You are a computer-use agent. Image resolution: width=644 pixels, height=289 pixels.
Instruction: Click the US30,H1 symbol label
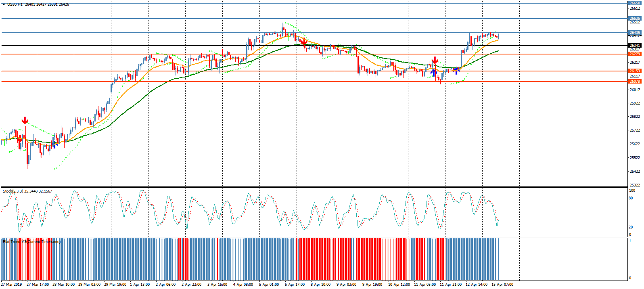pyautogui.click(x=15, y=4)
